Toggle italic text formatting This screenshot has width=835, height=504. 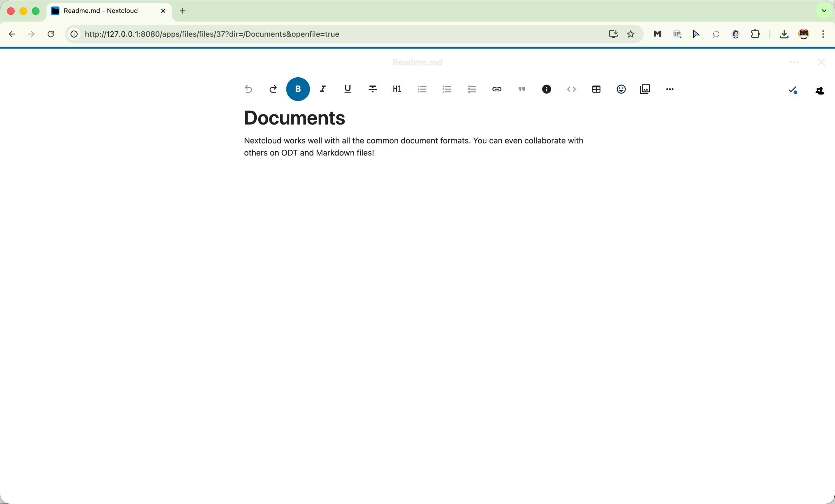point(323,89)
